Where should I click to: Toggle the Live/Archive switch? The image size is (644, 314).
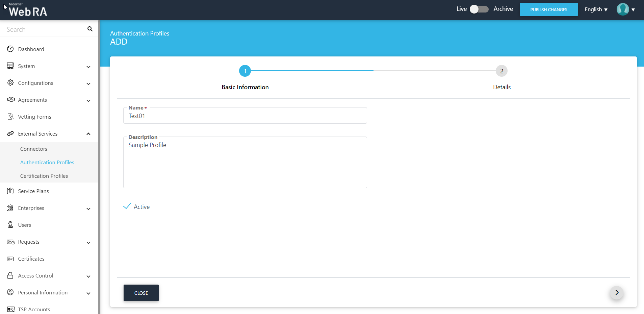click(479, 9)
